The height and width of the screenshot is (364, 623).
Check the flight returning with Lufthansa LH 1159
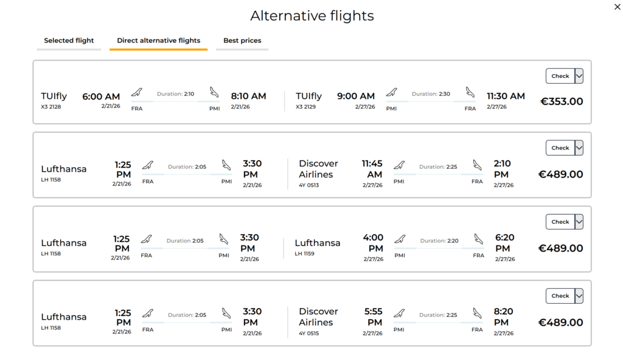(x=560, y=222)
